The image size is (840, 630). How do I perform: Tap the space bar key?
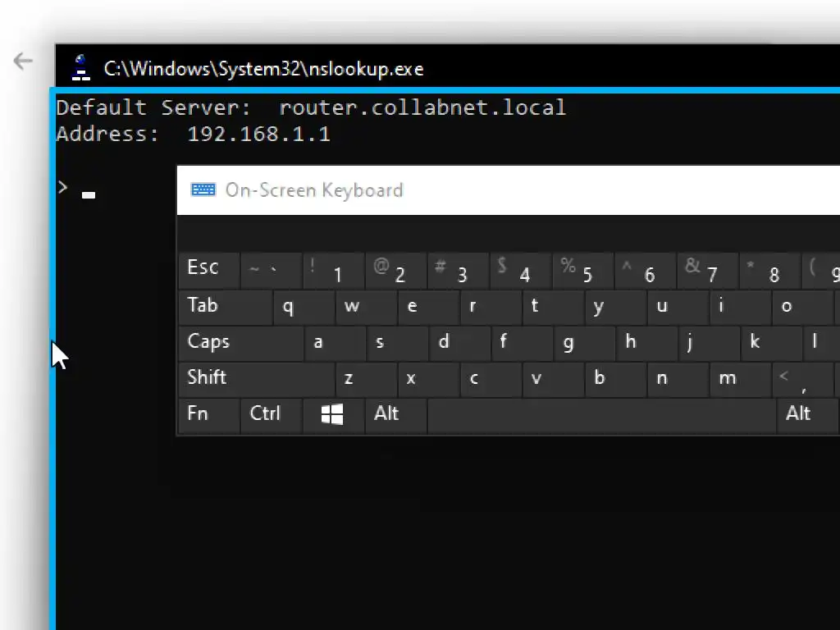tap(601, 414)
